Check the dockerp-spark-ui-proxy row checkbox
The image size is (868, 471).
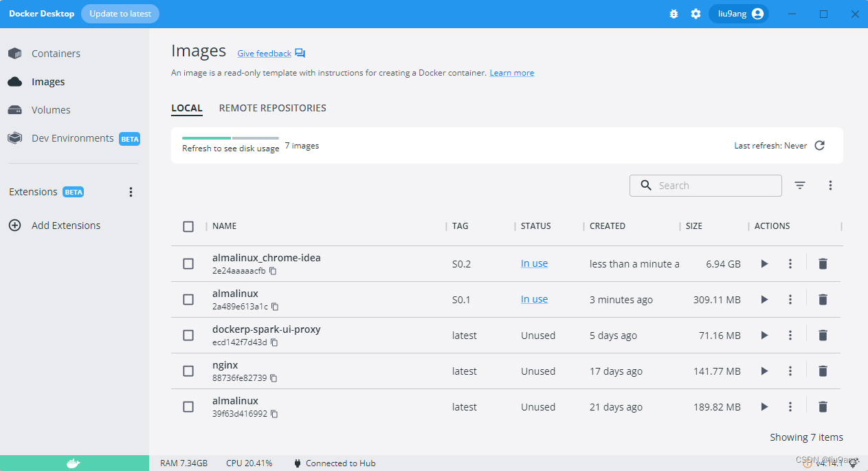point(188,335)
